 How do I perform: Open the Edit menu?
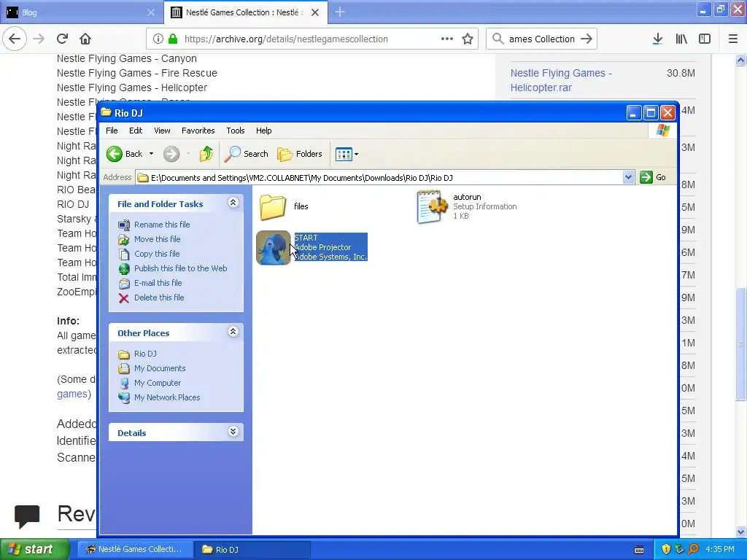click(135, 131)
